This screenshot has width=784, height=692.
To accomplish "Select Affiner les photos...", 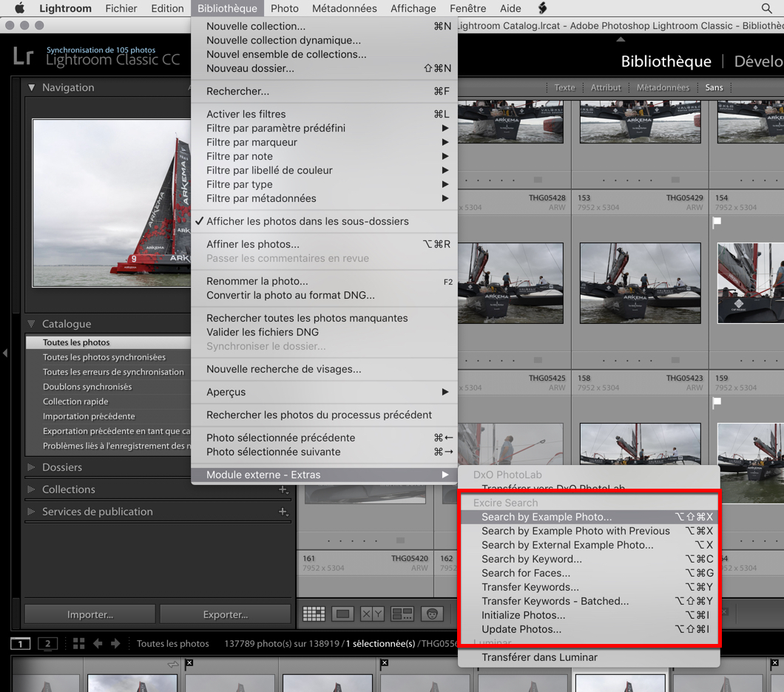I will click(x=324, y=244).
